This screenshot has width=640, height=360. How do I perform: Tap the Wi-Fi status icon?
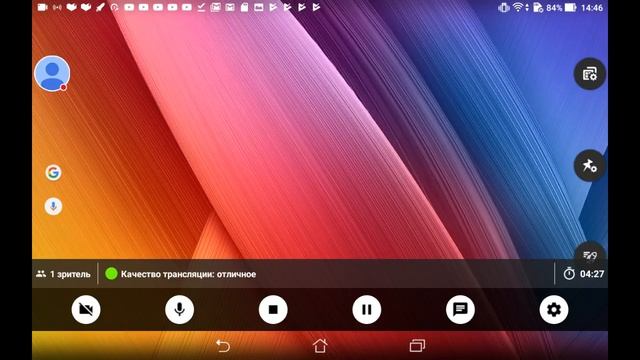[x=518, y=7]
